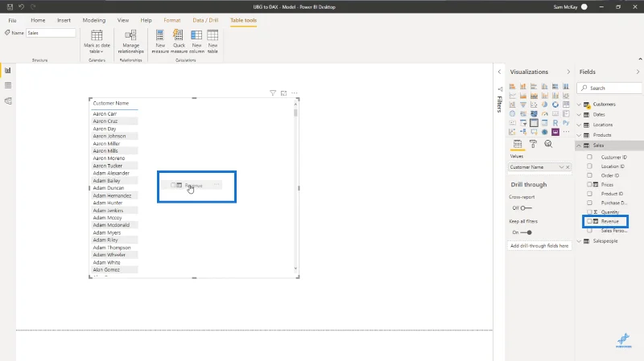Toggle Keep all filters switch
644x361 pixels.
tap(526, 232)
